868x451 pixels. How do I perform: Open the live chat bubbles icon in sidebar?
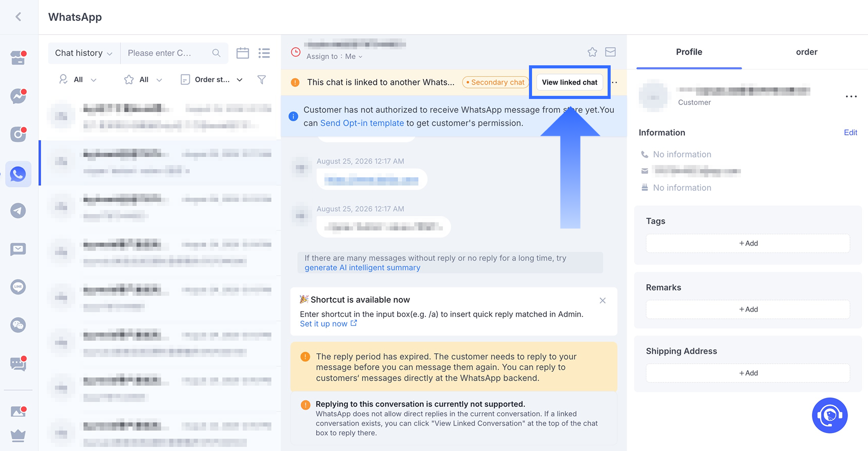[x=18, y=363]
